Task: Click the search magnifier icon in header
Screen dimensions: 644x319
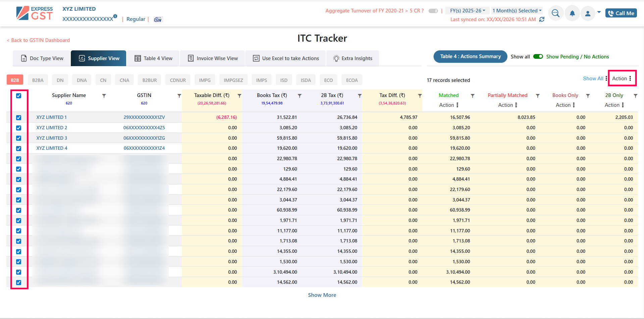Action: click(555, 13)
